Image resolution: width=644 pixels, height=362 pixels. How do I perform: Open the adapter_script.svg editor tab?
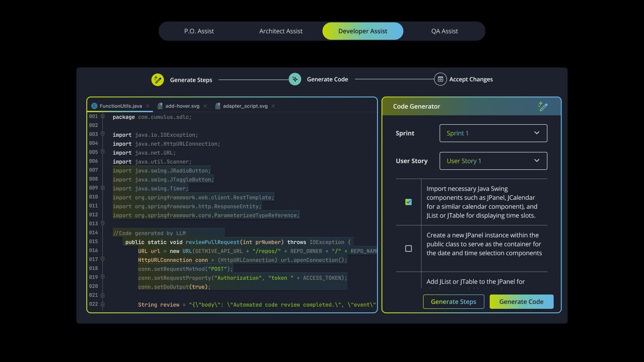(x=245, y=106)
